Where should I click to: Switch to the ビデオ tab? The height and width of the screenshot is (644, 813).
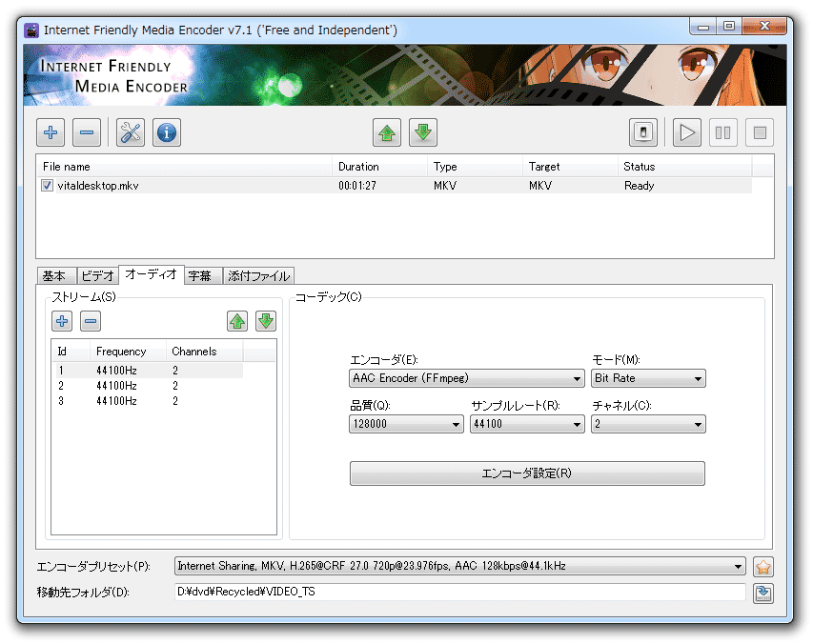[97, 276]
